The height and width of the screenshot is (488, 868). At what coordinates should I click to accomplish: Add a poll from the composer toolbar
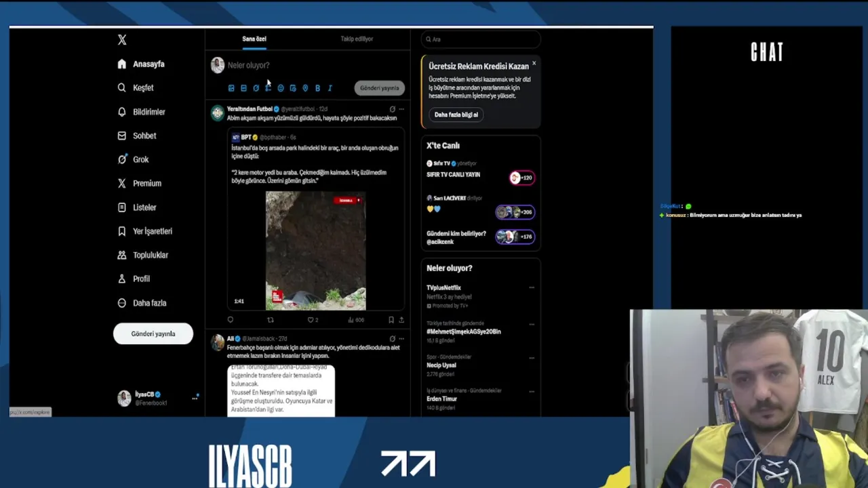coord(268,88)
